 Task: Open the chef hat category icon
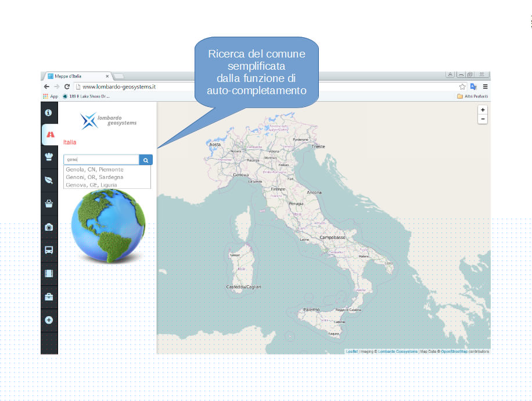click(x=49, y=156)
